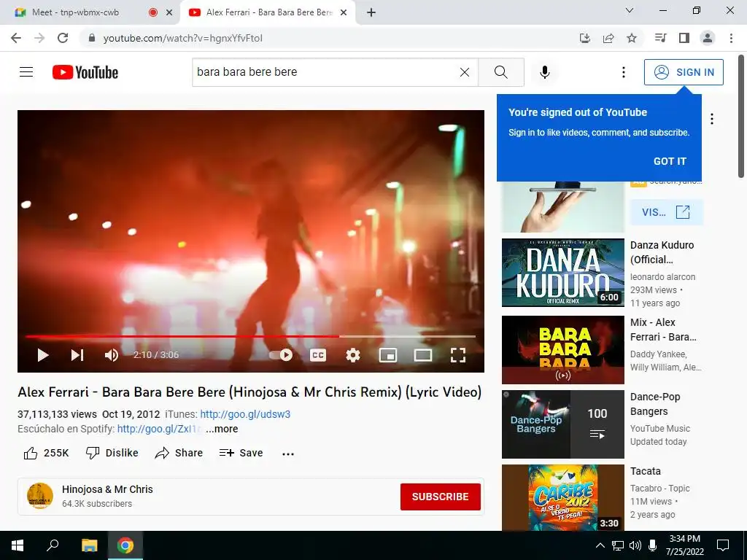Toggle Chrome side panel
Viewport: 747px width, 560px height.
point(684,38)
